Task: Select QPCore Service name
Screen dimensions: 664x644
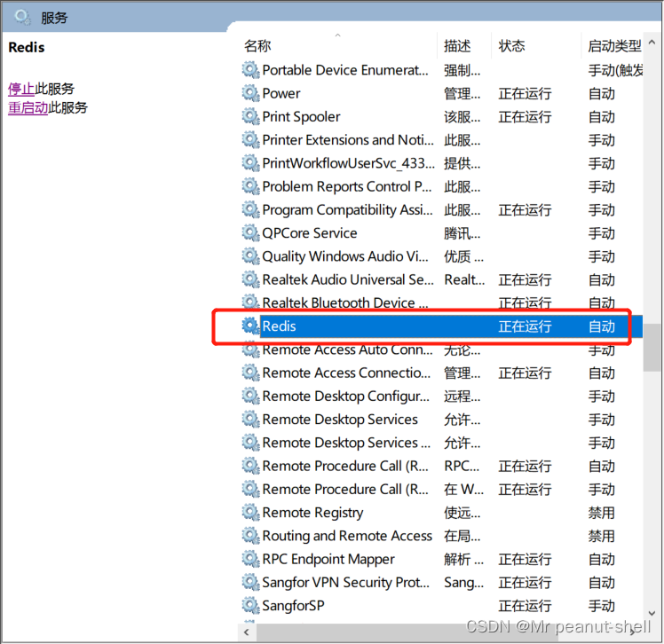Action: pyautogui.click(x=310, y=233)
